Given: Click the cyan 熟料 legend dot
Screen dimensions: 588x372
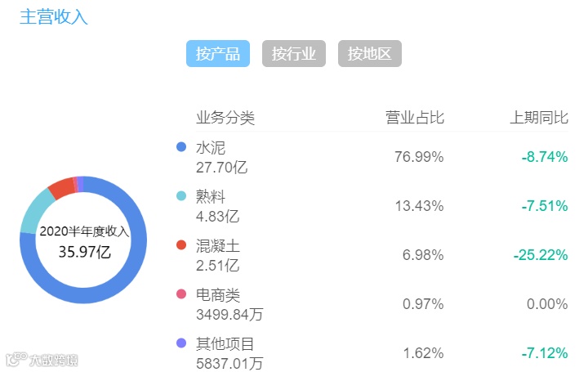Looking at the screenshot, I should click(x=181, y=196).
